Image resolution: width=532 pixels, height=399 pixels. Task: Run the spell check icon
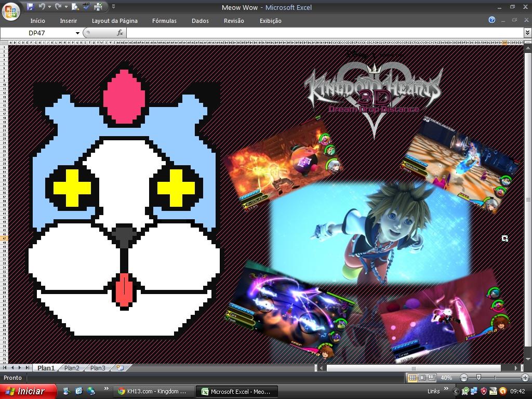[87, 7]
